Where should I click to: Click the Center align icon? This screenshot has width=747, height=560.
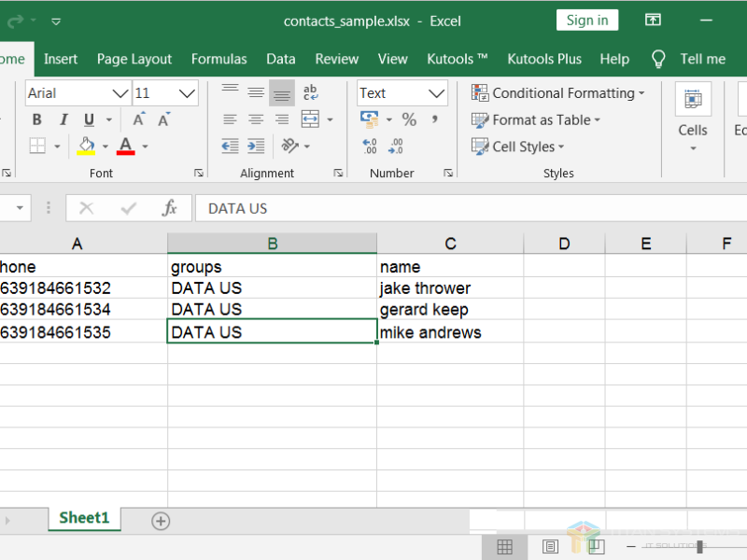tap(256, 119)
